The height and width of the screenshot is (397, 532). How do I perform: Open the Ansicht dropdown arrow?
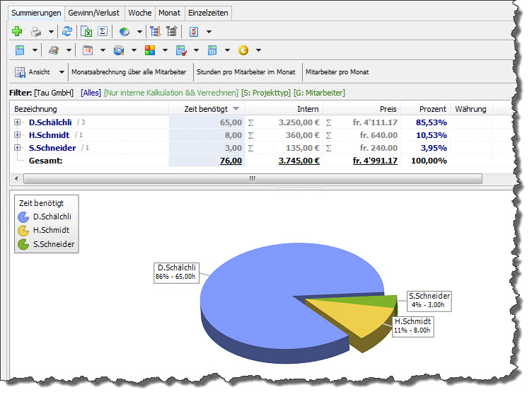(x=62, y=72)
